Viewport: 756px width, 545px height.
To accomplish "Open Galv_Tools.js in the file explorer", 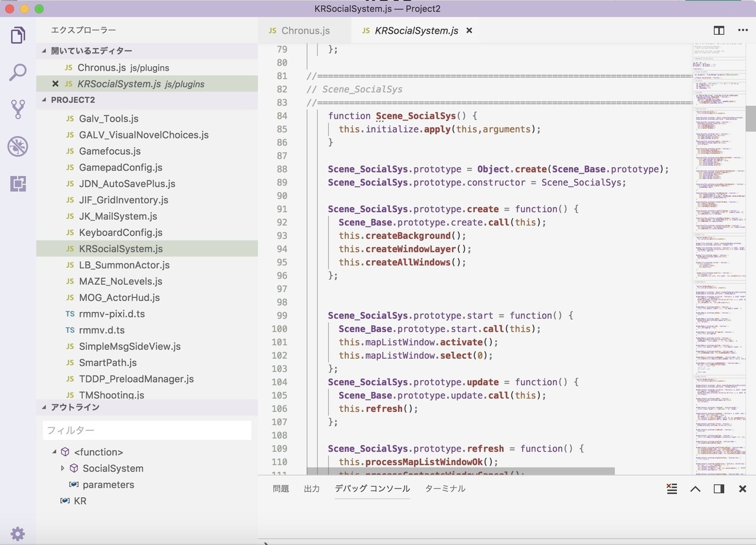I will (147, 119).
